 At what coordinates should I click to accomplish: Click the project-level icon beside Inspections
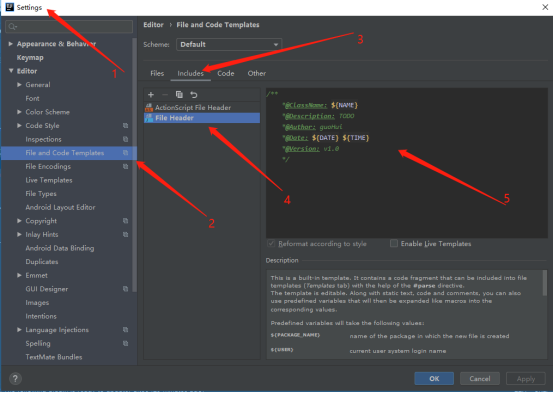point(125,139)
